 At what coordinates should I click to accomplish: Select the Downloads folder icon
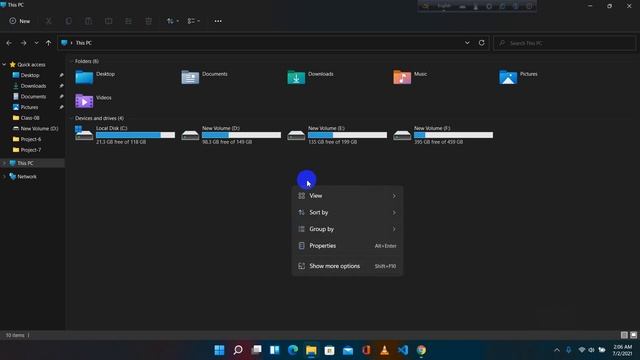296,77
